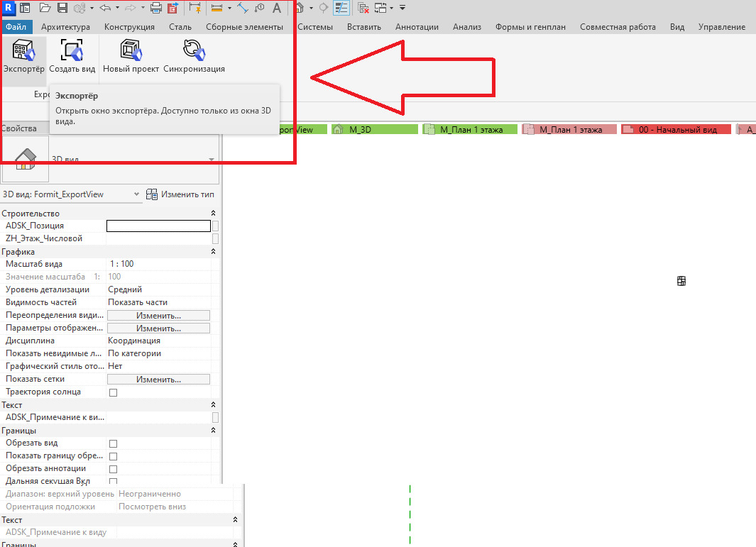This screenshot has width=756, height=547.
Task: Undo the last action with the left arrow icon
Action: tap(105, 8)
